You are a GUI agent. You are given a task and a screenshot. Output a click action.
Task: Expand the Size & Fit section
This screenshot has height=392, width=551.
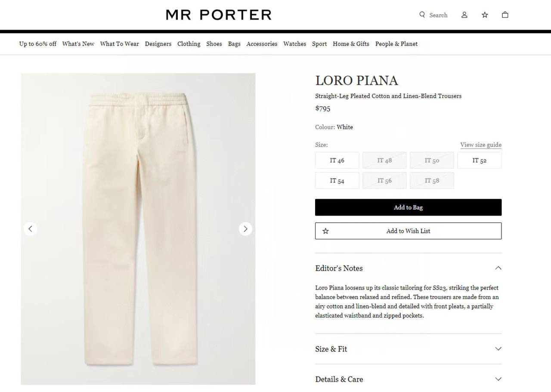coord(408,349)
